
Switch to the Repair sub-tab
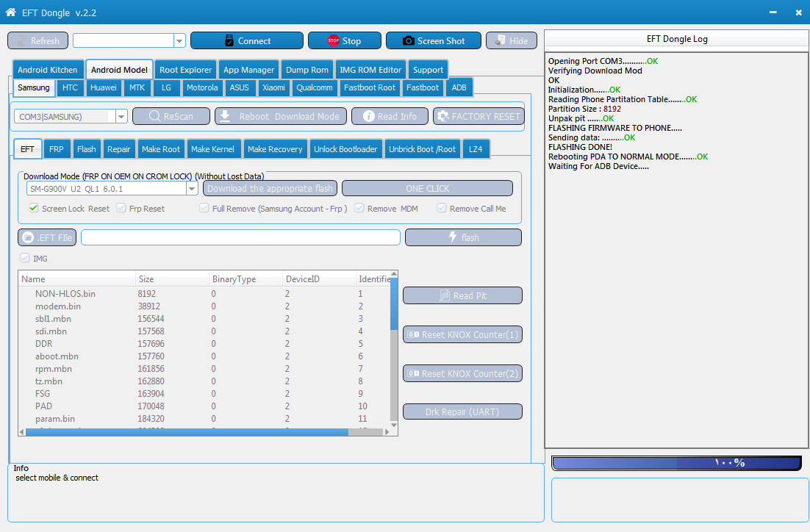pos(119,149)
